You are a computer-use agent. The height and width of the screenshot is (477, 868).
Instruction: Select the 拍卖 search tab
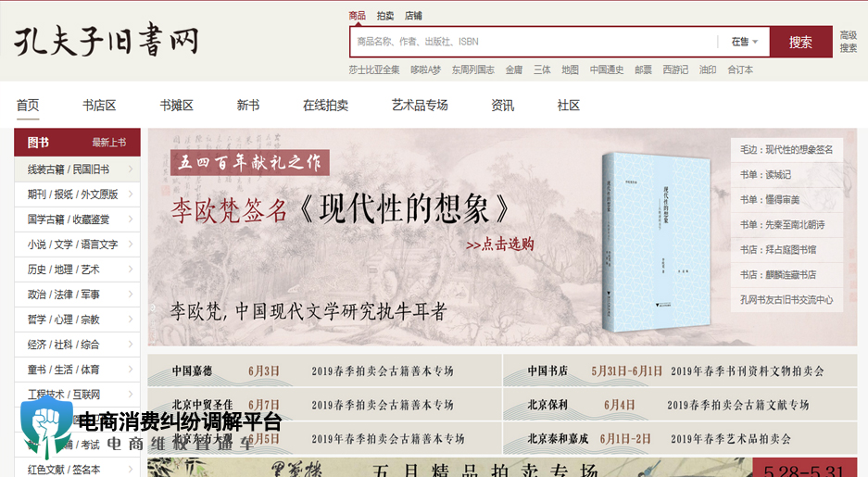[385, 16]
